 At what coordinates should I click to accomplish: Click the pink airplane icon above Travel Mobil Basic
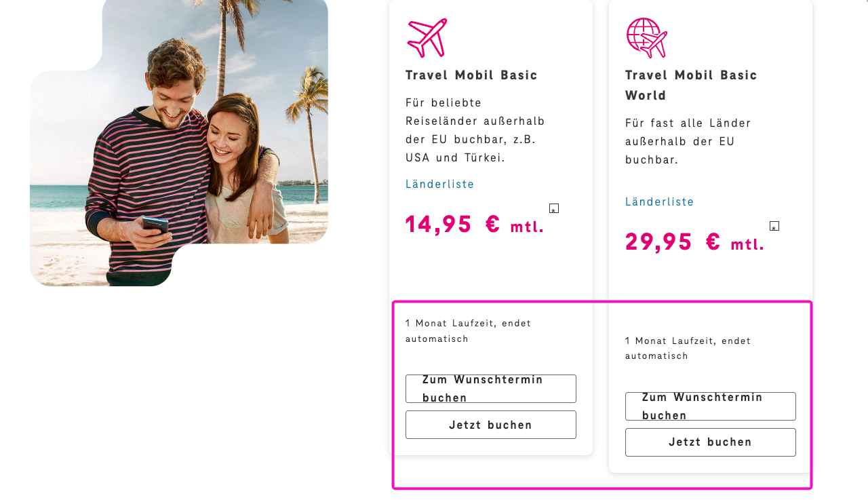coord(426,37)
